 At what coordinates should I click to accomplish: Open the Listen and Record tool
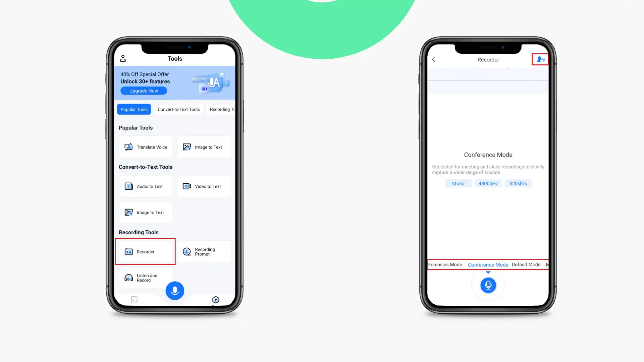point(145,278)
